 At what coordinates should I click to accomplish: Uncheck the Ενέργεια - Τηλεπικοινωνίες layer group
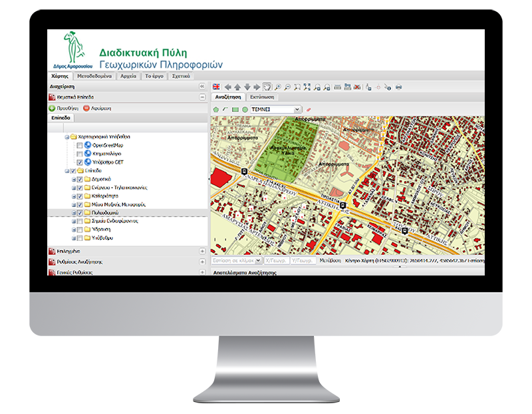80,188
